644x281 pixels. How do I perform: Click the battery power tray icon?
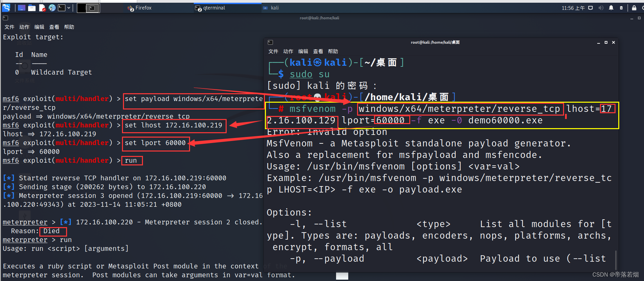tap(621, 8)
